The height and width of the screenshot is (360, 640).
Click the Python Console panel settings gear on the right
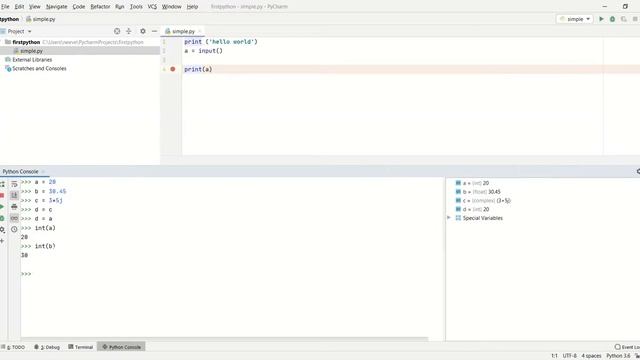pos(638,171)
